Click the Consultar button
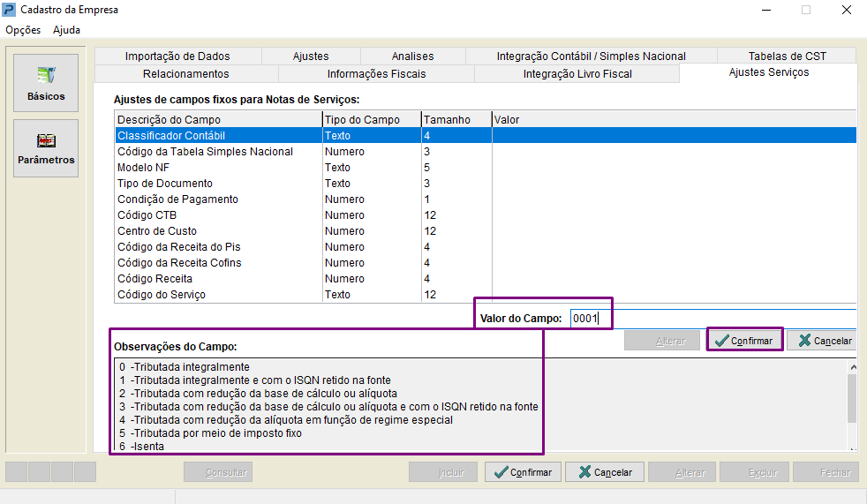867x504 pixels. pyautogui.click(x=218, y=472)
